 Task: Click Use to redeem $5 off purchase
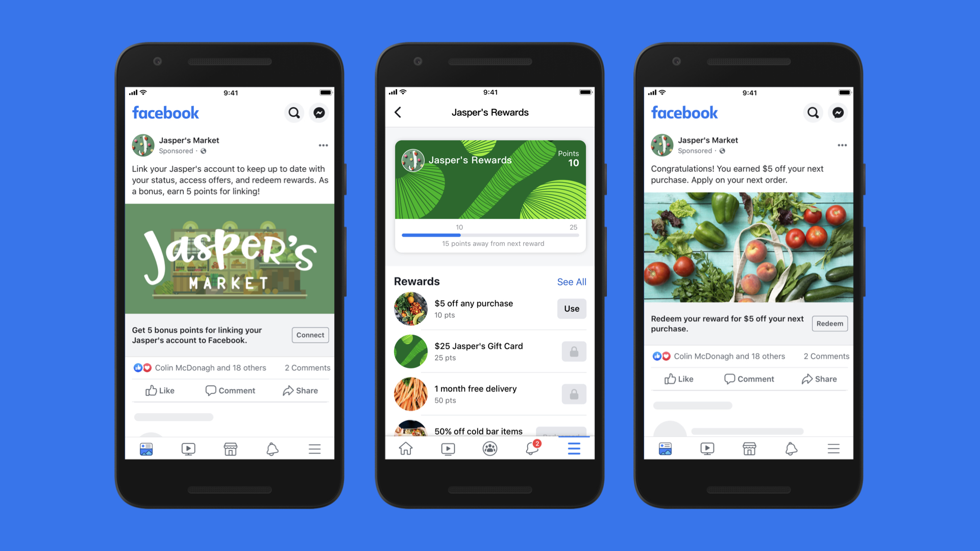pyautogui.click(x=572, y=308)
